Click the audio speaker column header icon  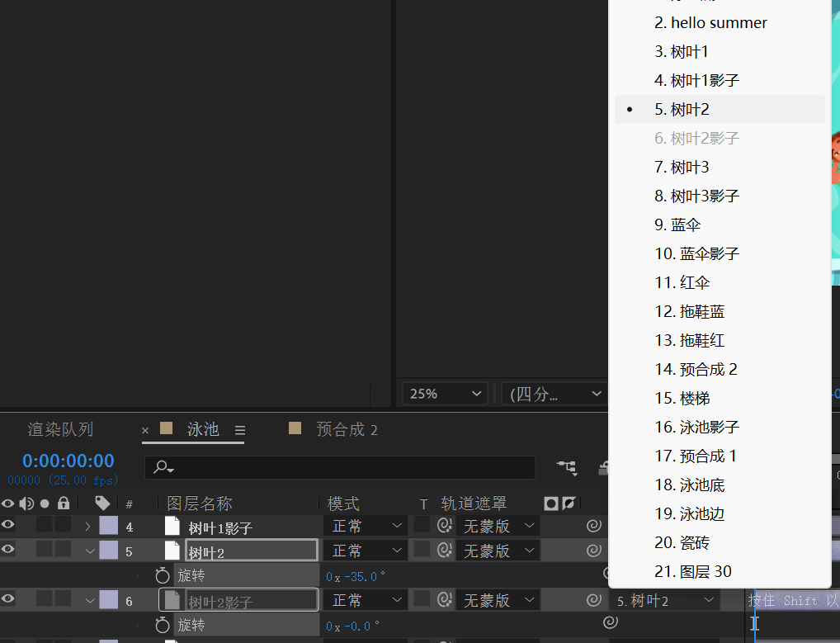pyautogui.click(x=26, y=504)
